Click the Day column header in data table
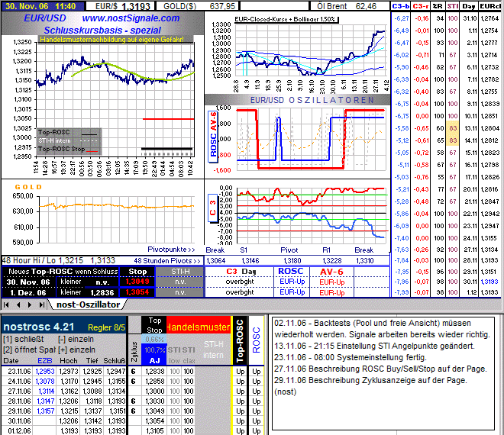Image resolution: width=504 pixels, height=435 pixels. point(469,6)
